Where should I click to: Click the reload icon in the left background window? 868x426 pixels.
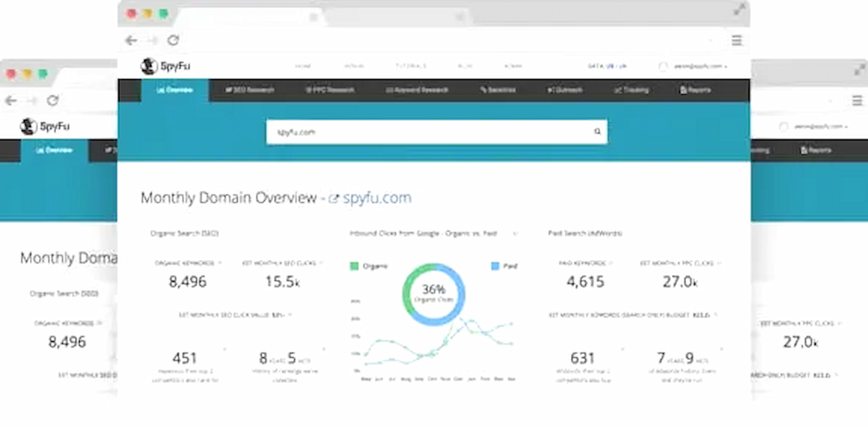click(x=53, y=101)
